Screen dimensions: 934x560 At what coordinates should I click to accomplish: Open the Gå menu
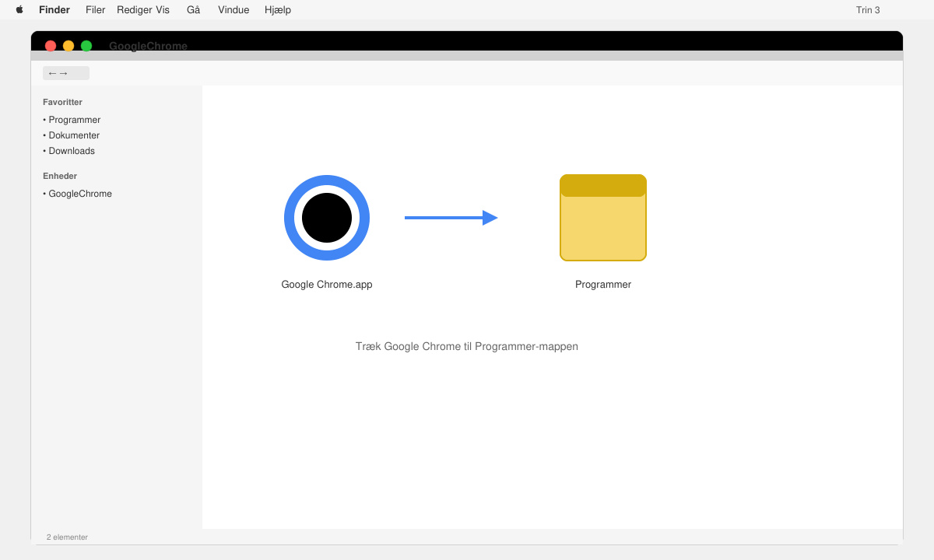pyautogui.click(x=194, y=10)
